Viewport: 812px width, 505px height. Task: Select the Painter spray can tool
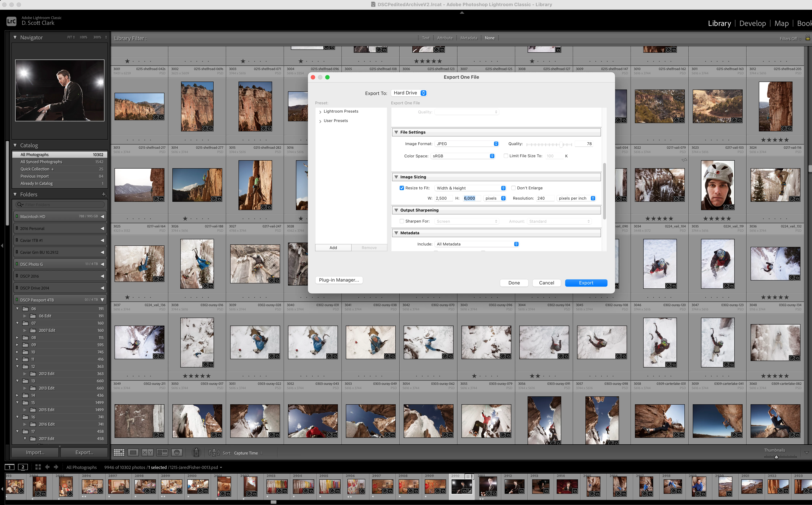pyautogui.click(x=197, y=452)
